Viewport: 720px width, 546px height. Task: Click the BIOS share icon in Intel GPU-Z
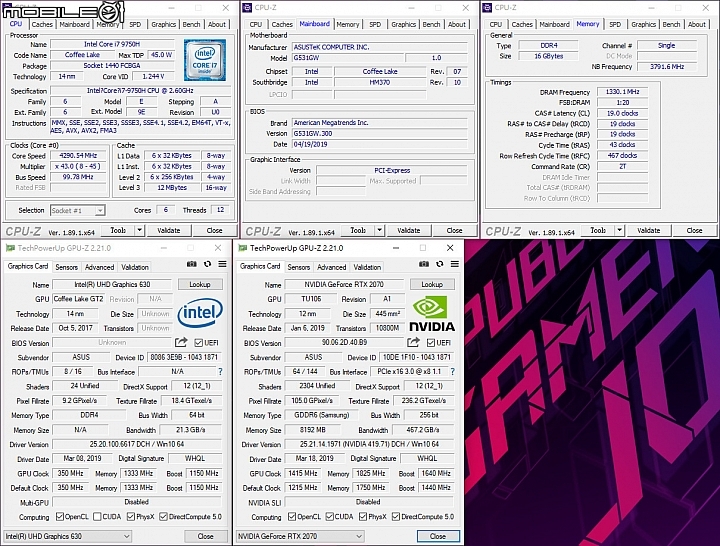(181, 342)
